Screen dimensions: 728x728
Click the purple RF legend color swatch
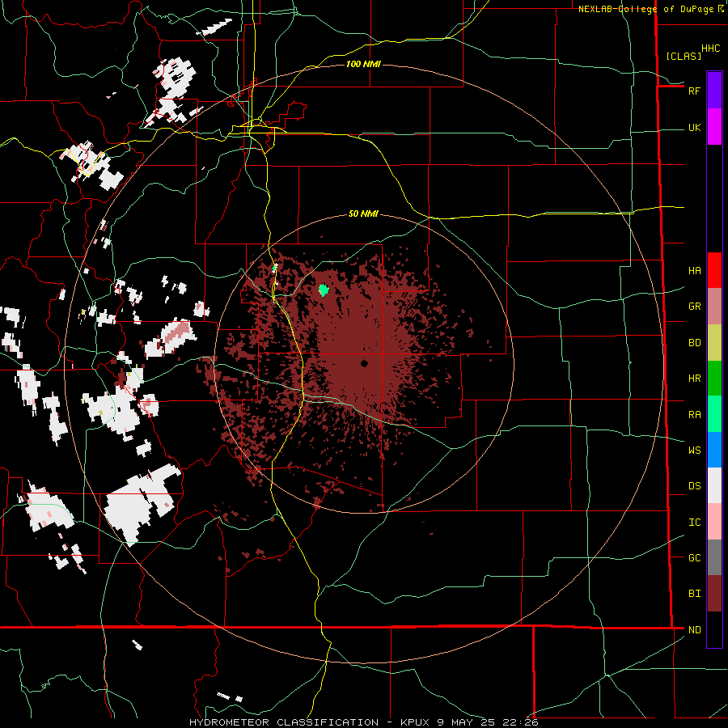714,91
